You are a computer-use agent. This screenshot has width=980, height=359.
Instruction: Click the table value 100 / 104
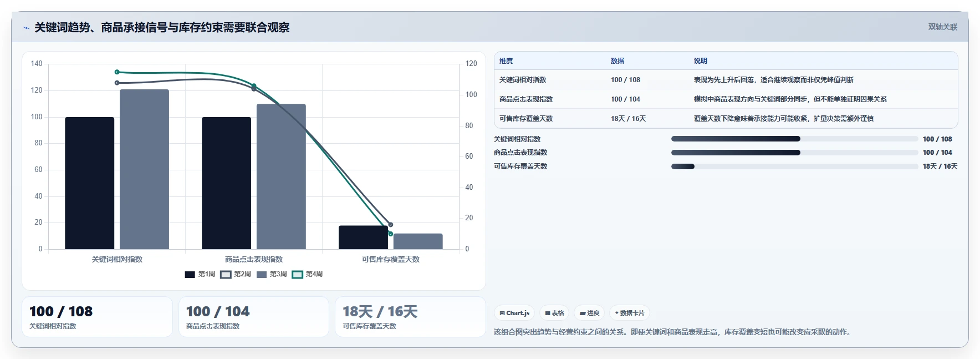click(625, 99)
